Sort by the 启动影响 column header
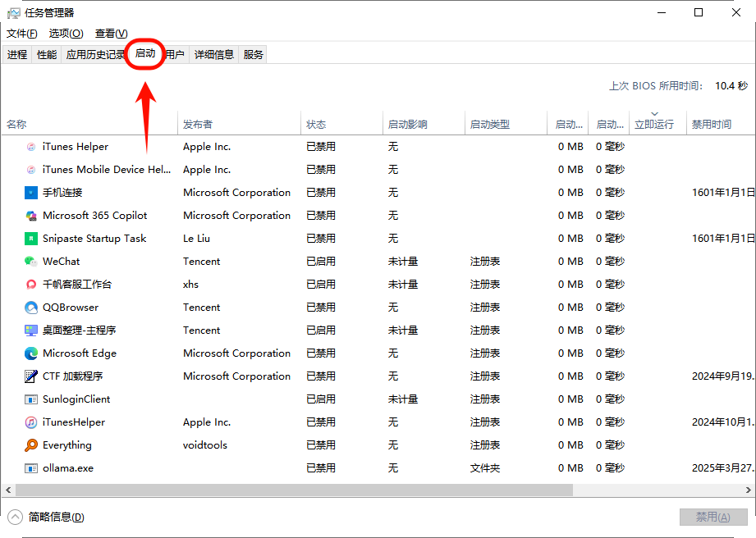756x538 pixels. click(424, 125)
